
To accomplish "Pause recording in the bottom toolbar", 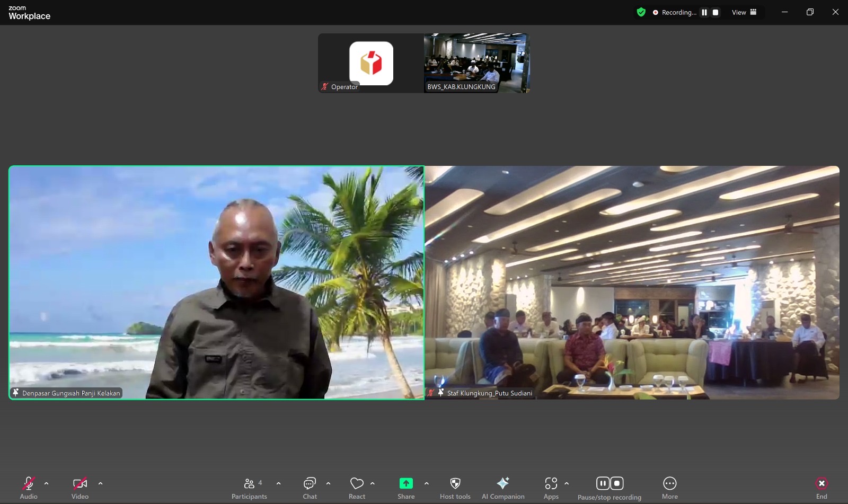I will point(603,483).
